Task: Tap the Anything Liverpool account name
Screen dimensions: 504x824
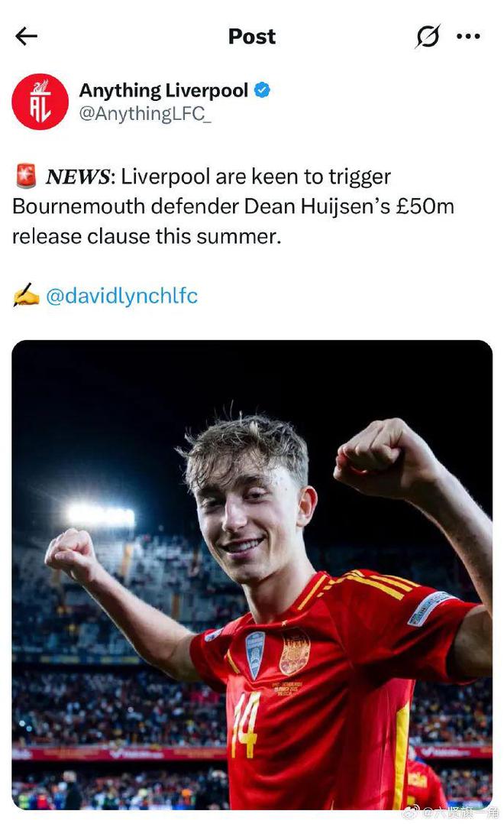Action: [163, 90]
